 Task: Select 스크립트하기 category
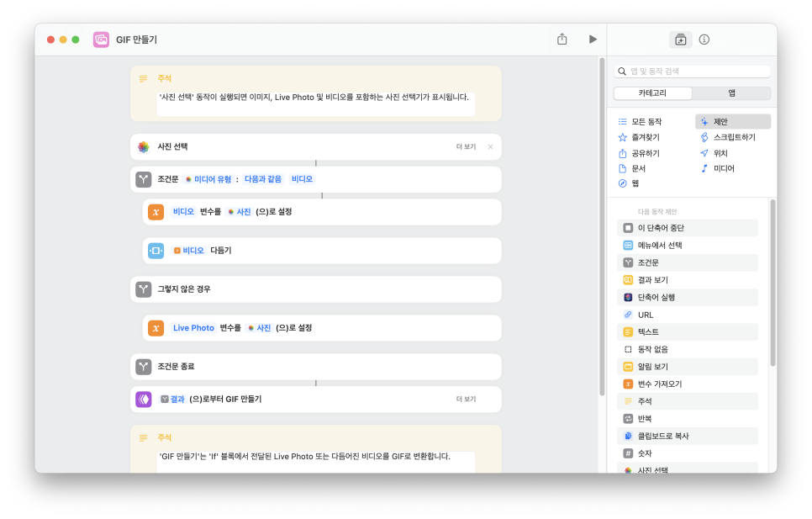pos(733,137)
